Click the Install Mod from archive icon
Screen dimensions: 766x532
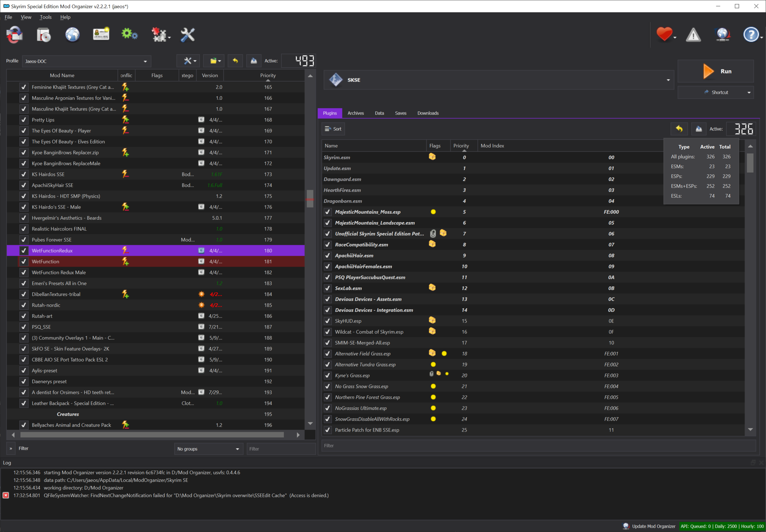pos(43,35)
